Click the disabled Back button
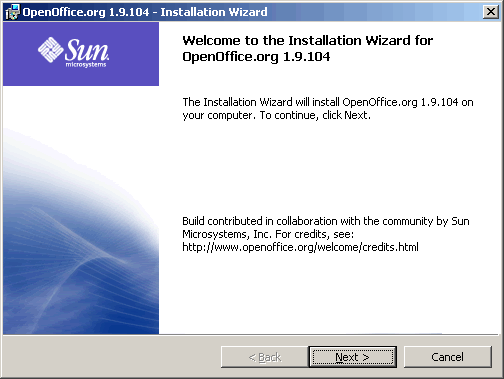Image resolution: width=504 pixels, height=379 pixels. (x=265, y=357)
